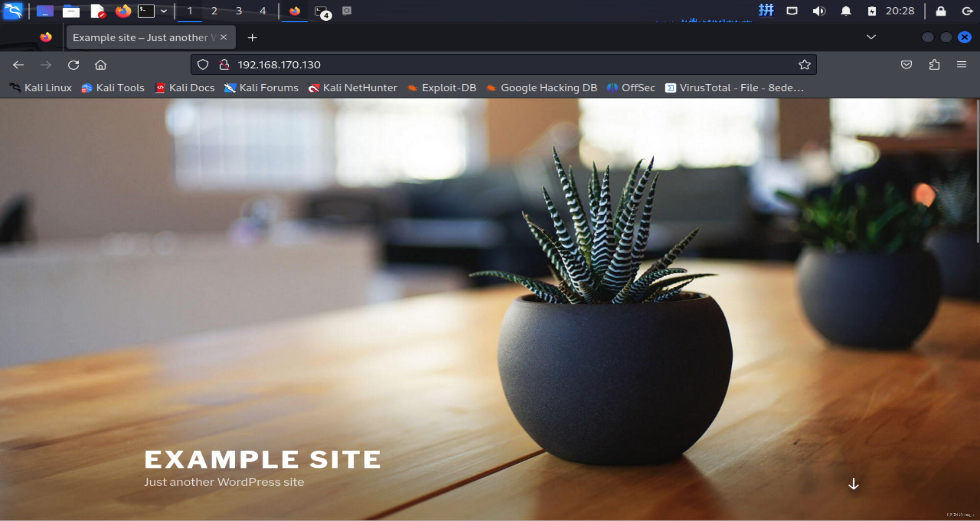Expand the terminal launcher dropdown arrow
This screenshot has height=521, width=980.
pyautogui.click(x=164, y=11)
